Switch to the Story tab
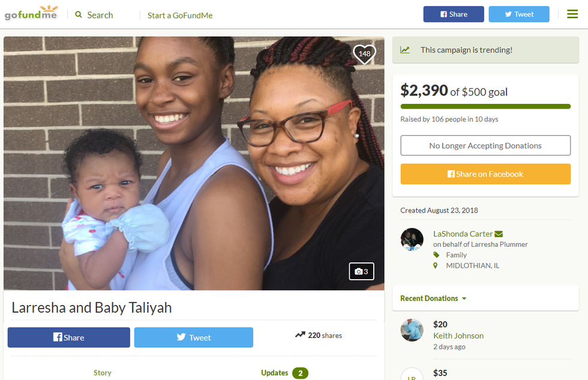The image size is (588, 380). point(103,373)
